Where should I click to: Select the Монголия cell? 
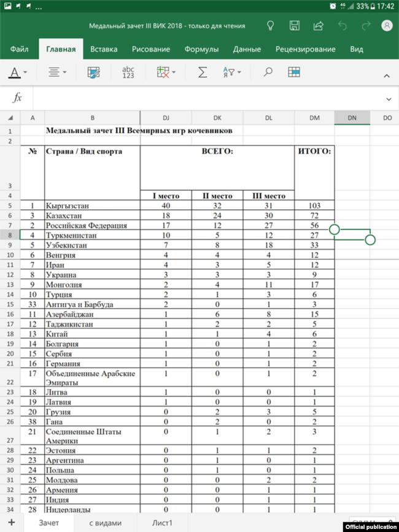pos(92,285)
